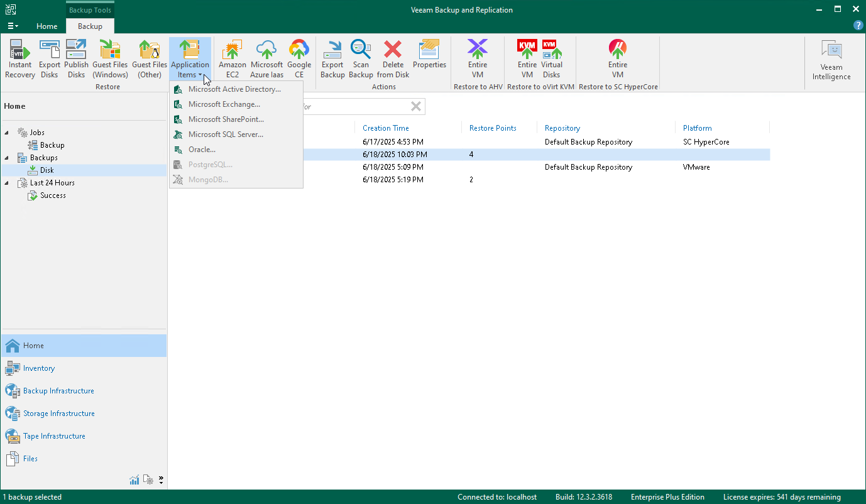866x504 pixels.
Task: Restore to Google CE
Action: point(299,59)
